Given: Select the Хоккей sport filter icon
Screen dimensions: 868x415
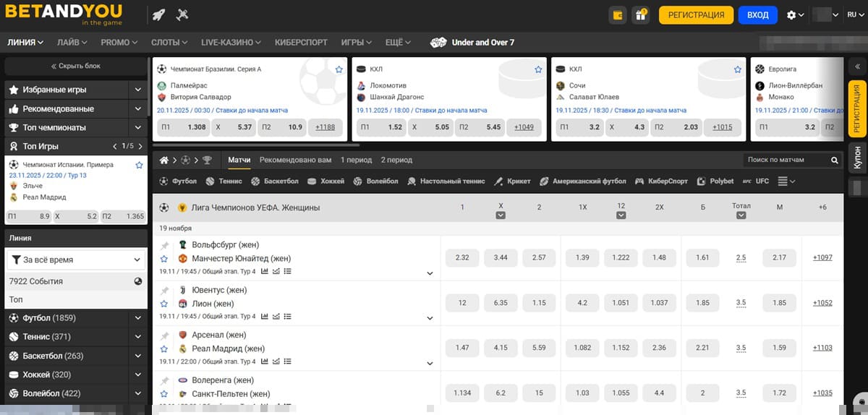Looking at the screenshot, I should [x=312, y=181].
